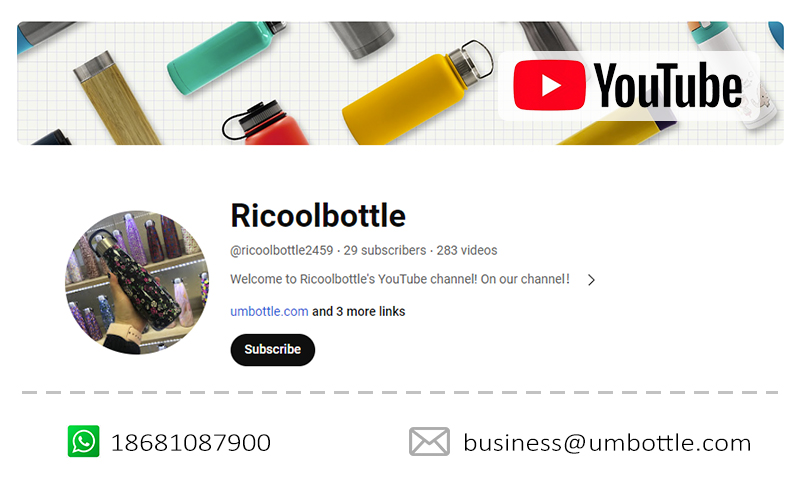Viewport: 800px width, 500px height.
Task: Click the 29 subscribers count
Action: (x=385, y=251)
